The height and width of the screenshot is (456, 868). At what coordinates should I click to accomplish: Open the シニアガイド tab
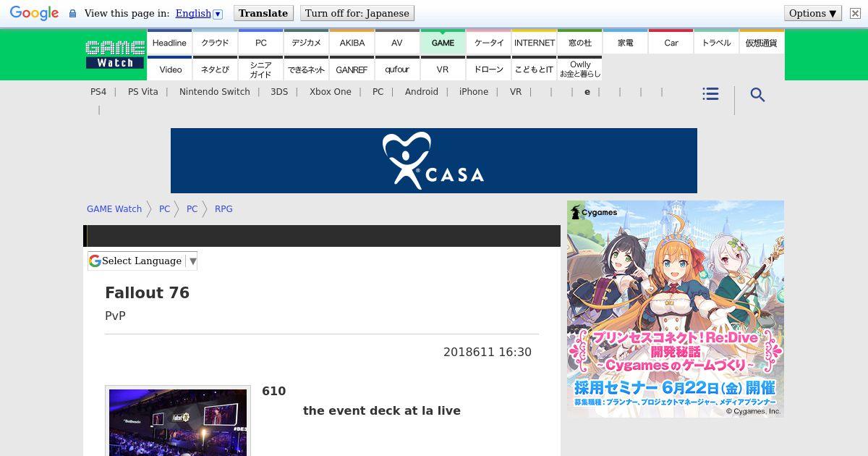pyautogui.click(x=260, y=69)
